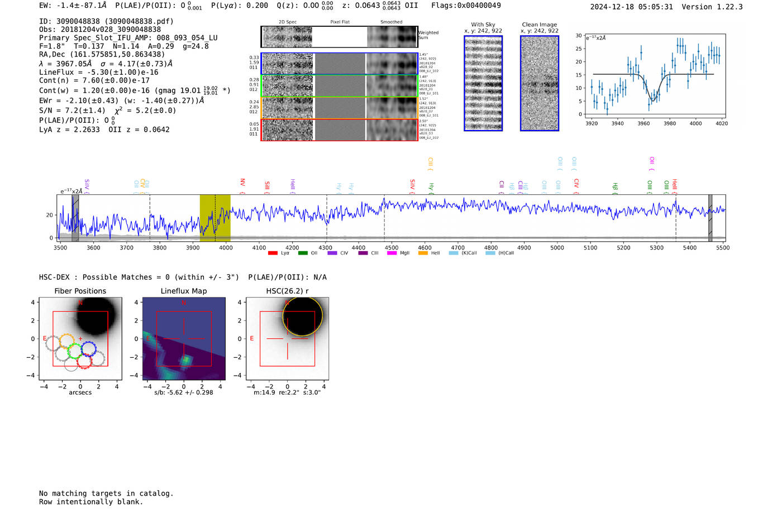
Task: Select the red fiber circle in Fiber Positions
Action: point(84,361)
